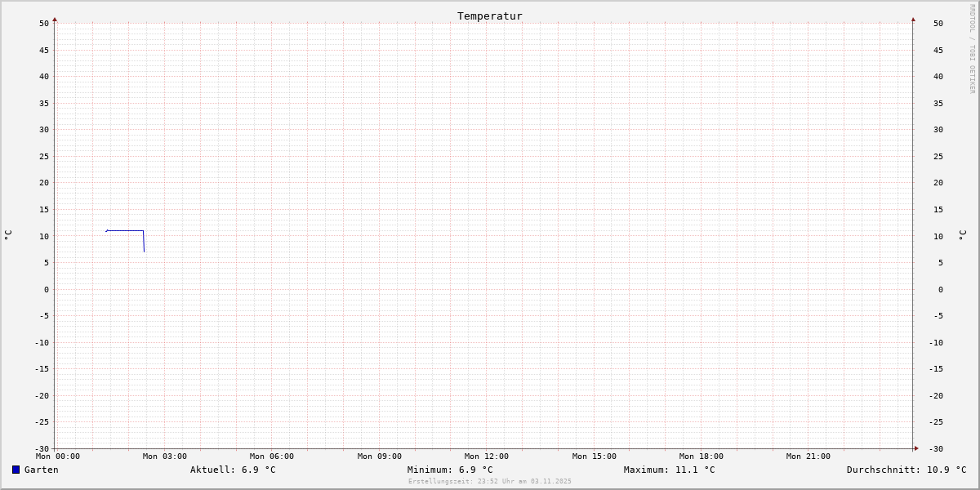Click the red arrow at the time axis end
This screenshot has width=980, height=490.
916,448
